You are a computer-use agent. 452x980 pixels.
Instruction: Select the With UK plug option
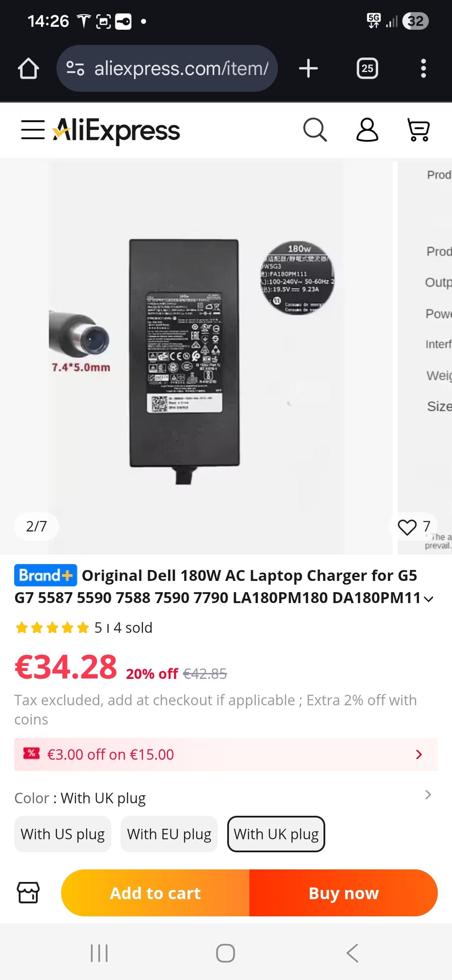(x=276, y=834)
